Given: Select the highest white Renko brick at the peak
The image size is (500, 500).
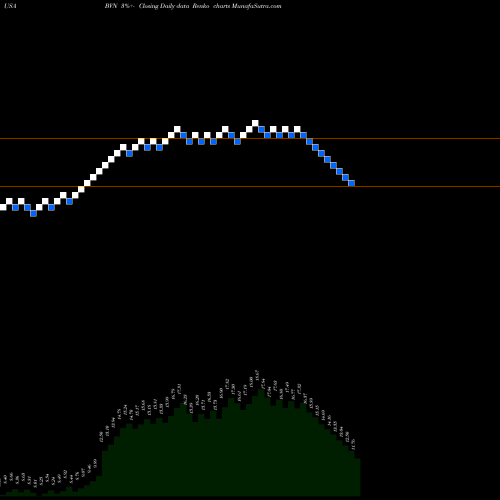Looking at the screenshot, I should (255, 123).
